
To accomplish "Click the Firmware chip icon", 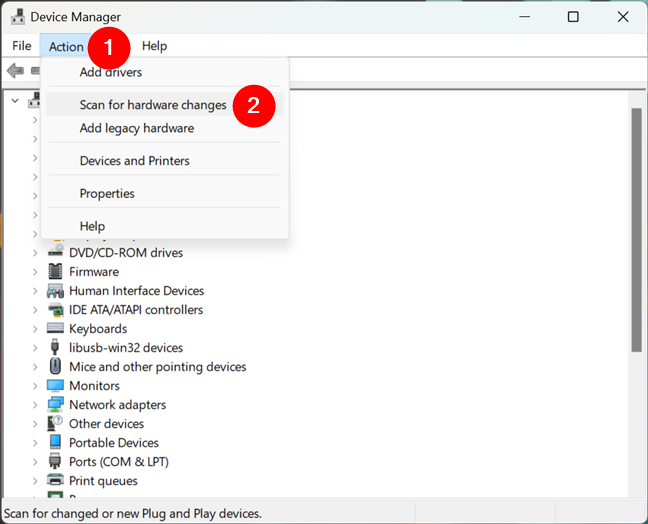I will click(x=55, y=271).
